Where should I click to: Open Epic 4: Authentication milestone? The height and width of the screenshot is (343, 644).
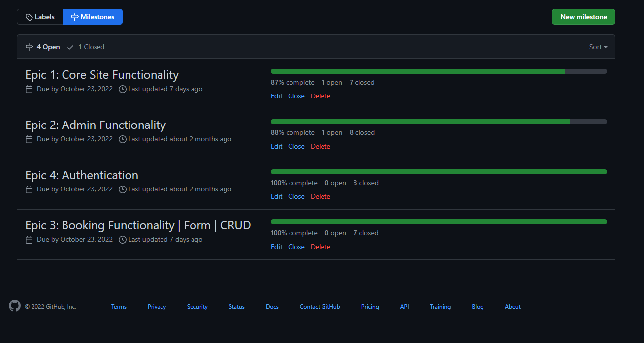[82, 175]
